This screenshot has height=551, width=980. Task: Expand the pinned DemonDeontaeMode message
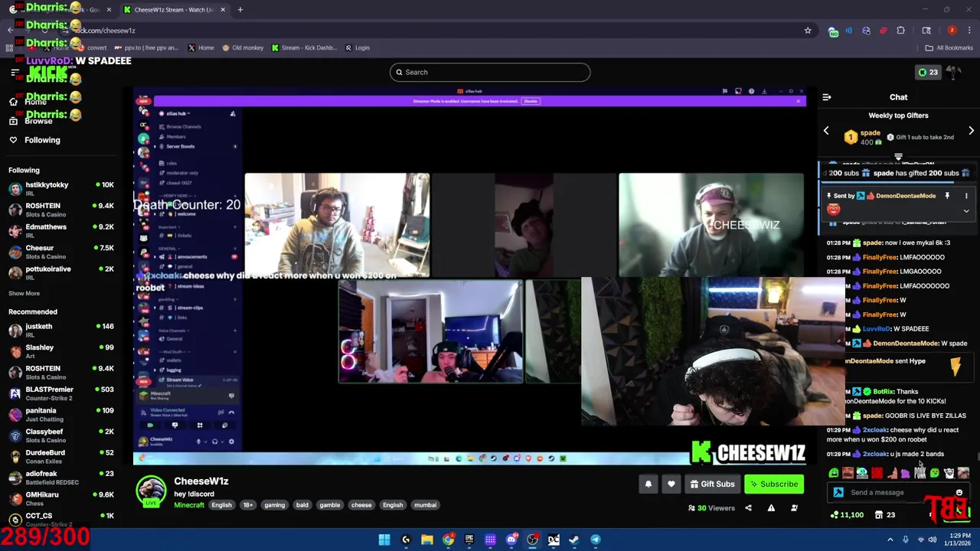[966, 210]
